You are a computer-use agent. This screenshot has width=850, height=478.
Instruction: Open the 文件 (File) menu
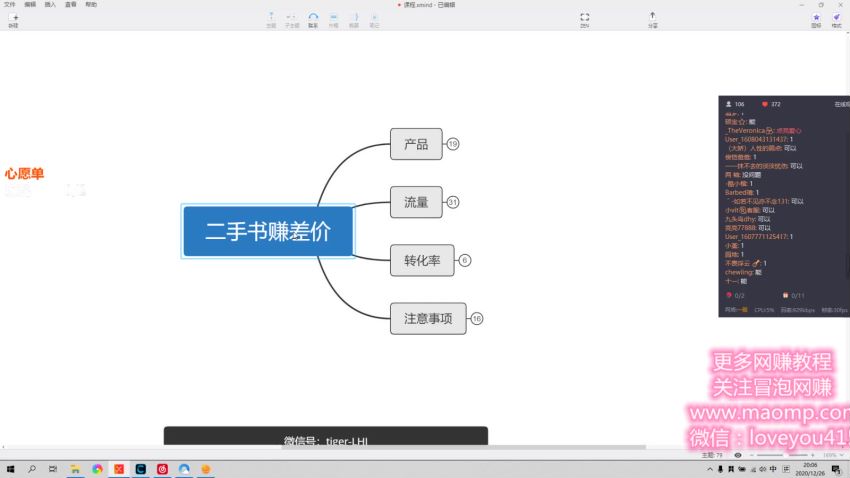point(10,4)
